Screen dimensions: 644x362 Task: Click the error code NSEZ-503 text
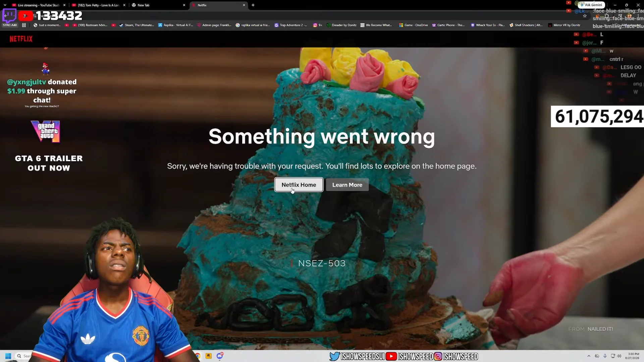(x=322, y=263)
